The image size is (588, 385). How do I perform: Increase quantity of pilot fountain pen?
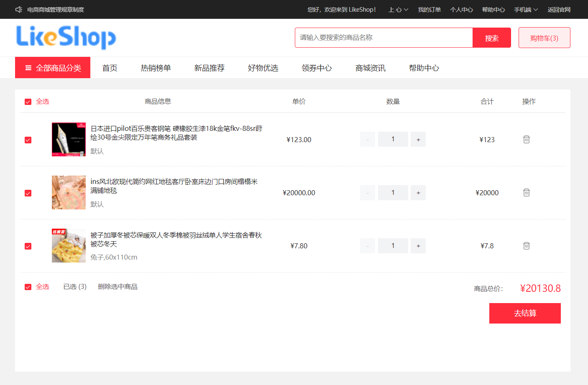pyautogui.click(x=418, y=139)
